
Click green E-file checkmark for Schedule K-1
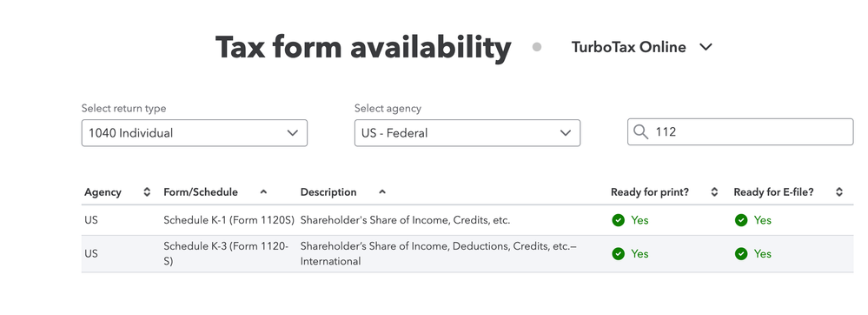(x=740, y=220)
